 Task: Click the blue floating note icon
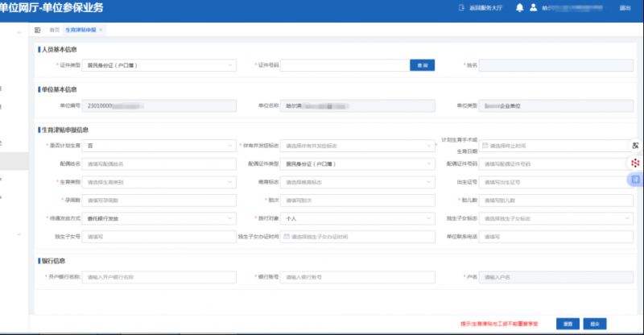(x=635, y=180)
